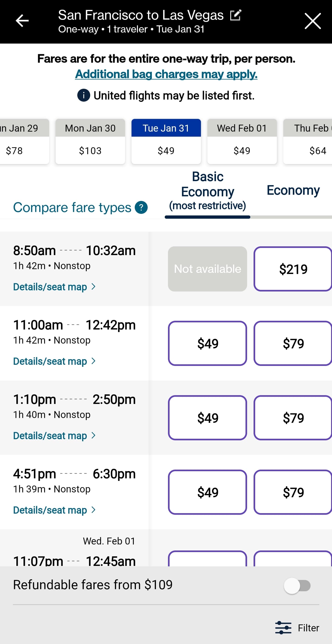Expand Details/seat map for 1:10pm flight
Viewport: 332px width, 644px height.
pos(54,435)
